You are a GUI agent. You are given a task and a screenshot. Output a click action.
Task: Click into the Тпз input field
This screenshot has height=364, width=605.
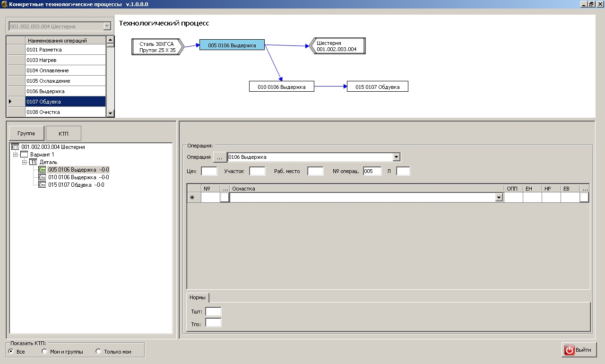pos(213,322)
